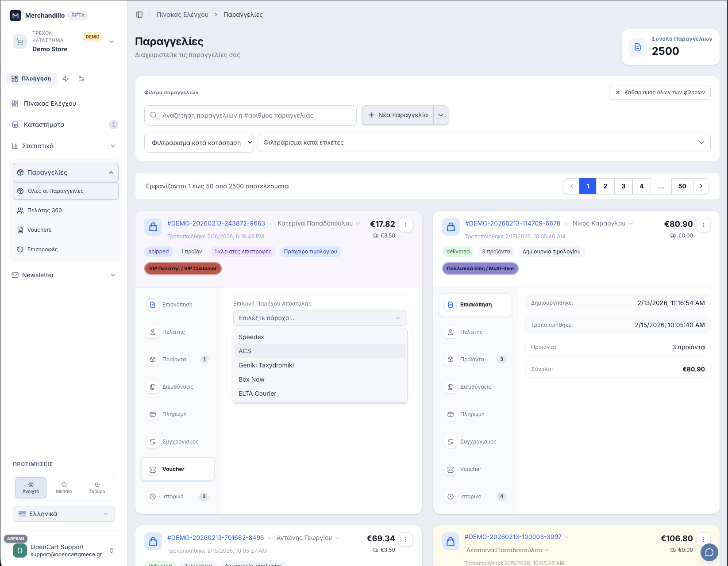Click the bag icon of order 243872-9663
Image resolution: width=728 pixels, height=566 pixels.
tap(153, 227)
